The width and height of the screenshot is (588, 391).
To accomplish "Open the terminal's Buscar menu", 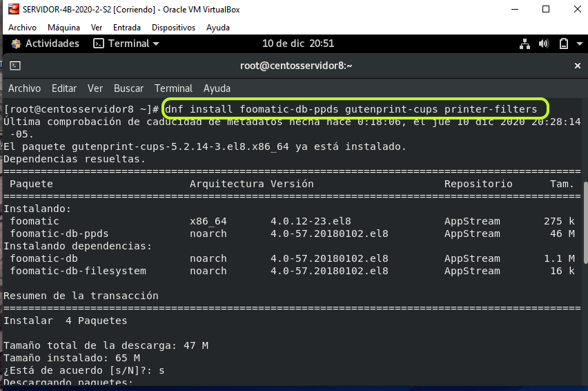I will tap(128, 88).
